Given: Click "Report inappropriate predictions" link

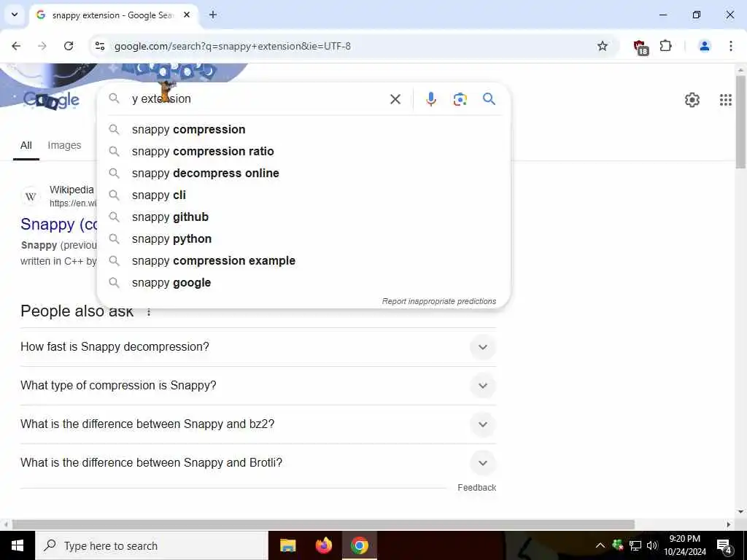Looking at the screenshot, I should (x=438, y=301).
